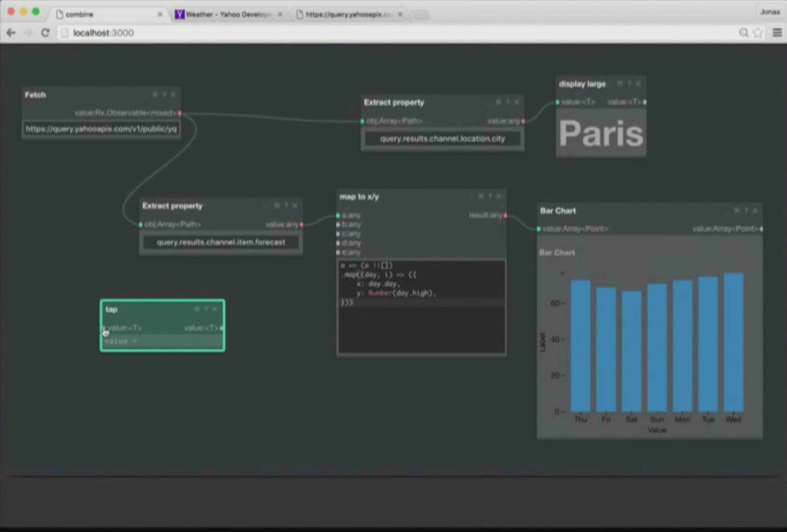The image size is (787, 532).
Task: Click value:Array<Point> input port on Bar Chart
Action: click(x=539, y=229)
